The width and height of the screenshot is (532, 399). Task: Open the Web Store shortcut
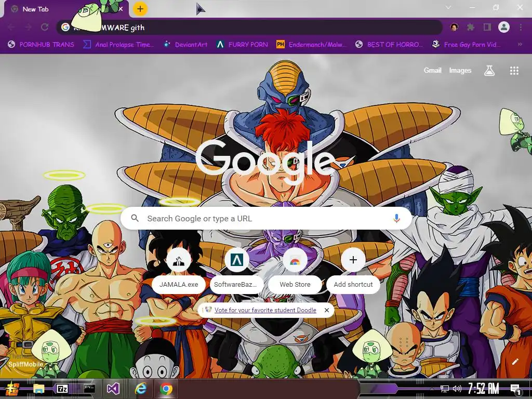(x=295, y=270)
